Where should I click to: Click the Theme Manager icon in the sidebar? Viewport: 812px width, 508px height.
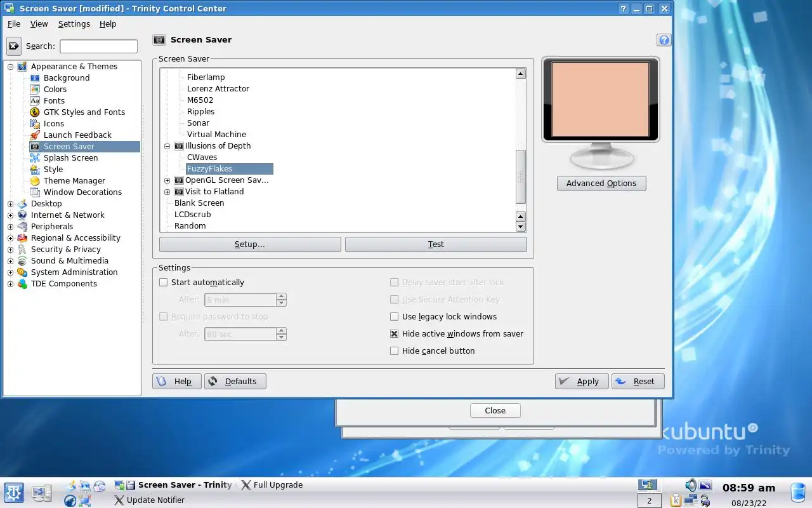point(35,181)
